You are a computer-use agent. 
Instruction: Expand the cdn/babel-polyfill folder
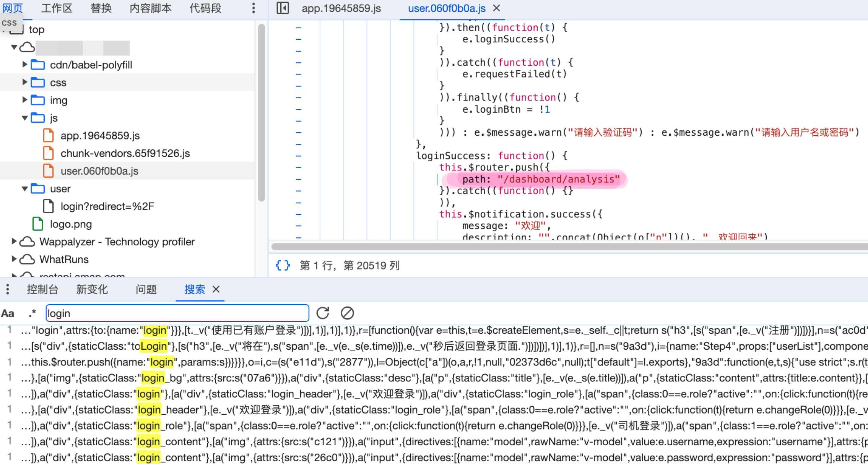[24, 65]
